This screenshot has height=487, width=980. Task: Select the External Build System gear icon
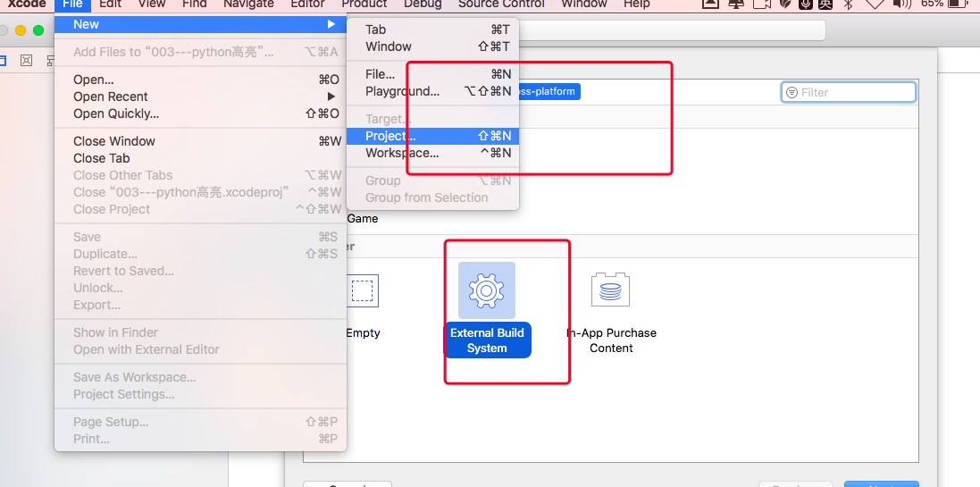pyautogui.click(x=486, y=290)
